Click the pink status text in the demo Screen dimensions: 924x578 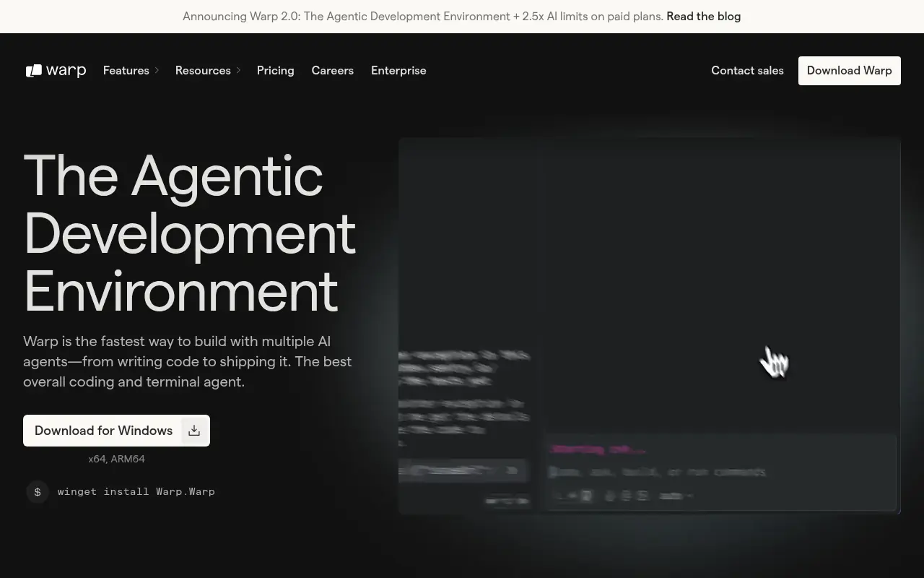(x=598, y=449)
